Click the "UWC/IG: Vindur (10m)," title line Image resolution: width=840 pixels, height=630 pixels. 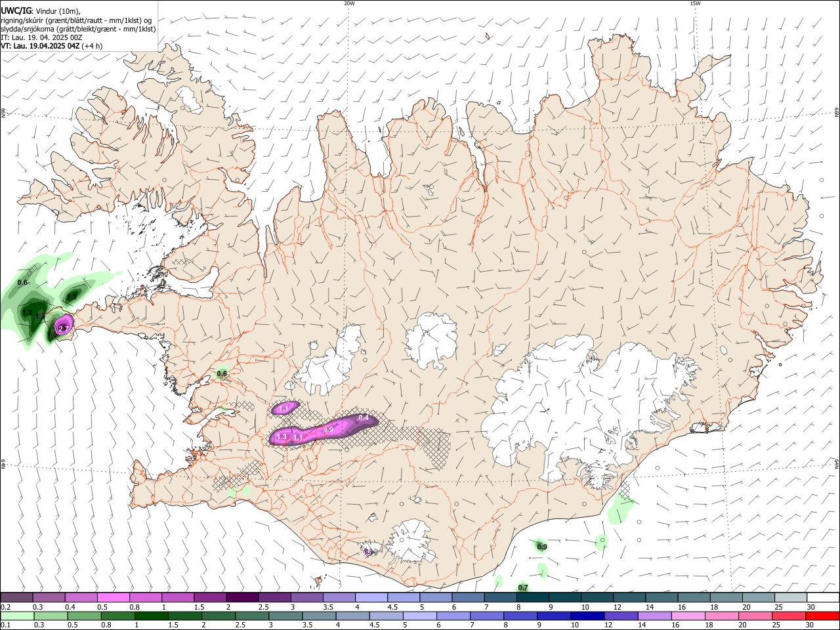tap(41, 11)
